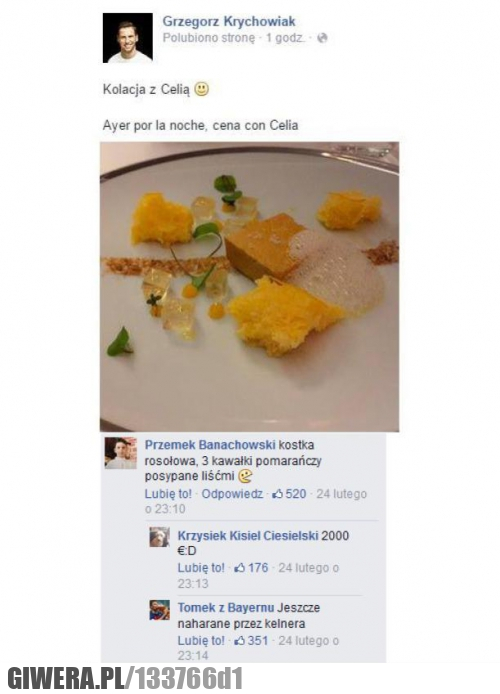
Task: Click the thumbs-up icon showing 520 likes
Action: click(x=278, y=494)
